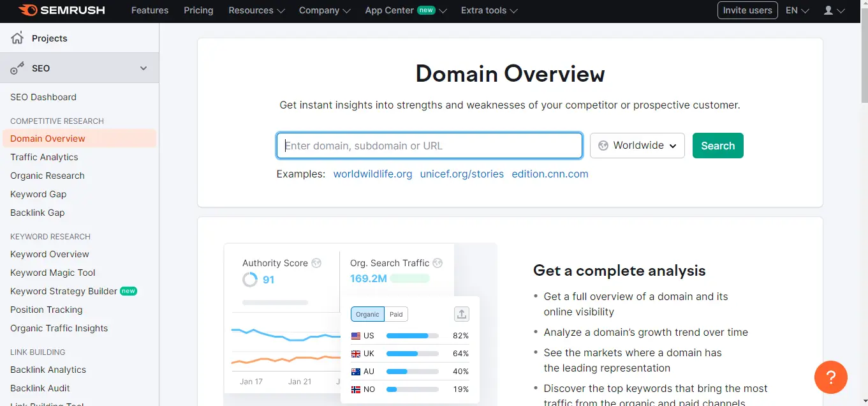The width and height of the screenshot is (868, 406).
Task: Click the Authority Score value 91
Action: click(x=268, y=280)
